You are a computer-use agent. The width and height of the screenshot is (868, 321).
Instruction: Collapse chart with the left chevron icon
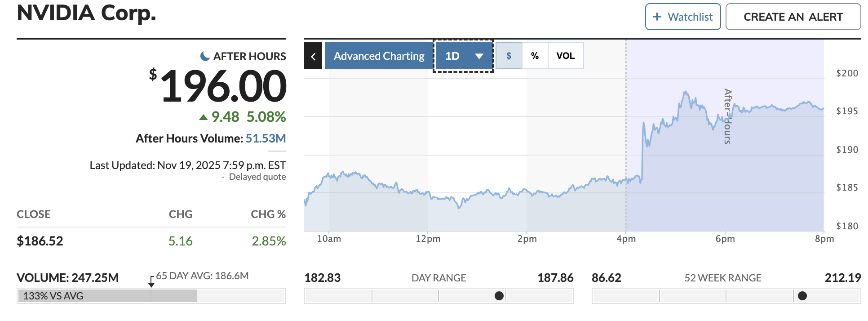tap(313, 56)
